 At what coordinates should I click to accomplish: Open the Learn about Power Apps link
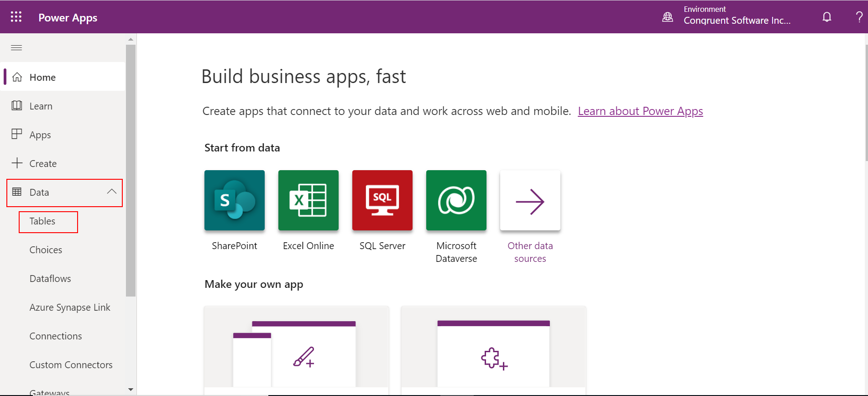(640, 111)
